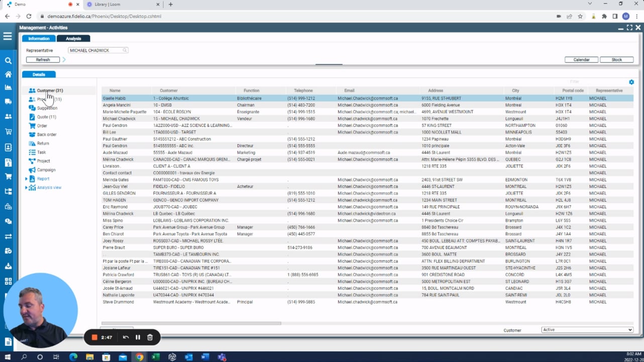Image resolution: width=644 pixels, height=362 pixels.
Task: Open the grid modules sidebar icon
Action: pyautogui.click(x=8, y=281)
